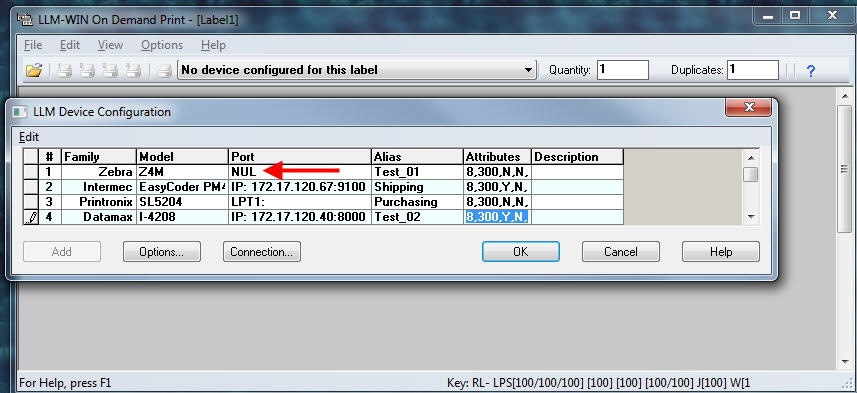Click the LLM Device Configuration title icon
Image resolution: width=857 pixels, height=393 pixels.
point(21,112)
